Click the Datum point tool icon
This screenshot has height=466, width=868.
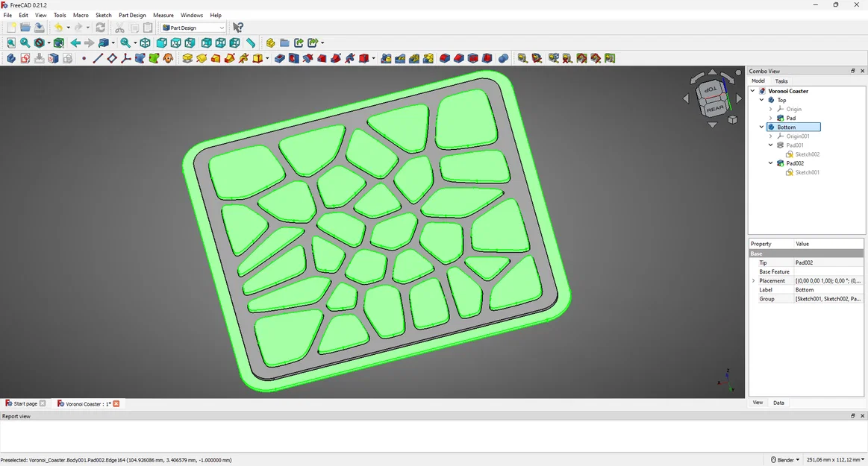[x=84, y=58]
